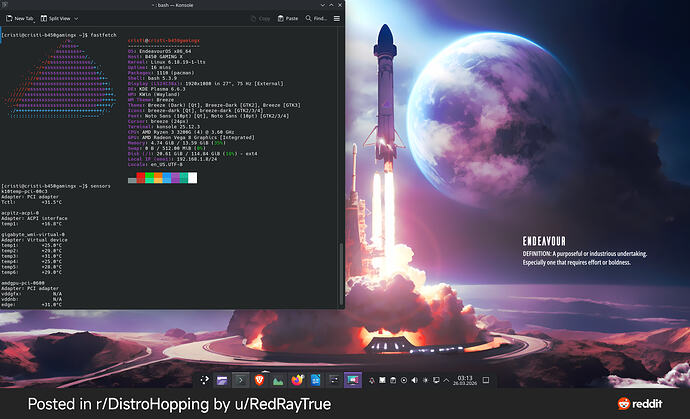Click the monitor display tray icon
690x419 pixels.
[x=436, y=380]
